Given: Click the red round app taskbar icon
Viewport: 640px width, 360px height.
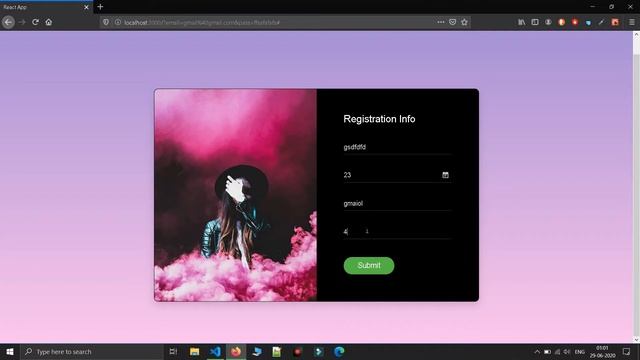Looking at the screenshot, I should [298, 351].
